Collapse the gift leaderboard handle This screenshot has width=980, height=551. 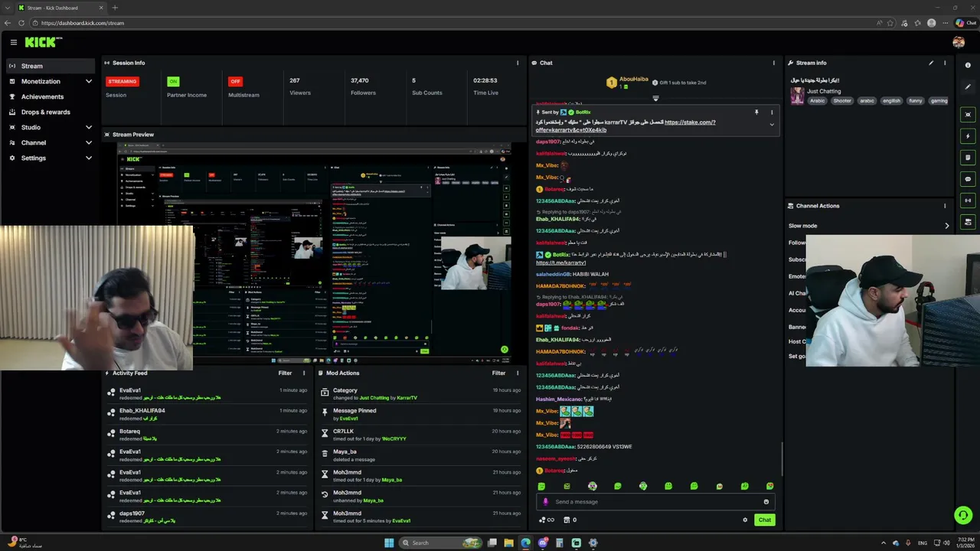click(655, 98)
